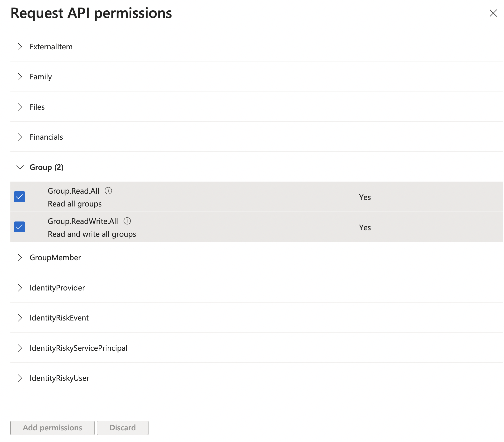
Task: Expand IdentityRiskyServicePrincipal section
Action: pyautogui.click(x=20, y=348)
